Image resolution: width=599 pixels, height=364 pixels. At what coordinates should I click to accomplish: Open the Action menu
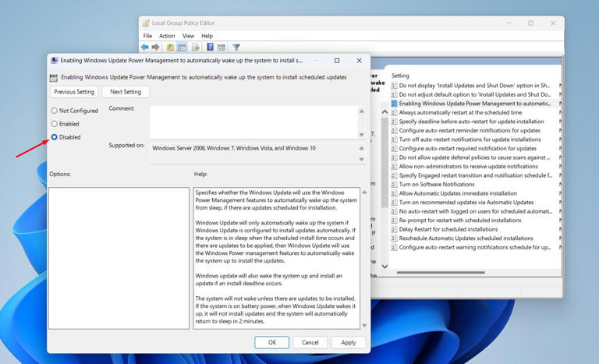click(x=167, y=36)
